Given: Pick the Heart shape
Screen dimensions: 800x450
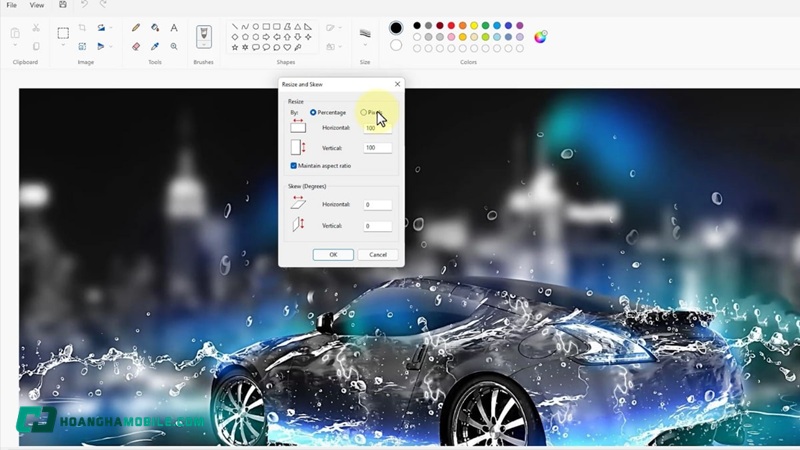Looking at the screenshot, I should coord(287,47).
